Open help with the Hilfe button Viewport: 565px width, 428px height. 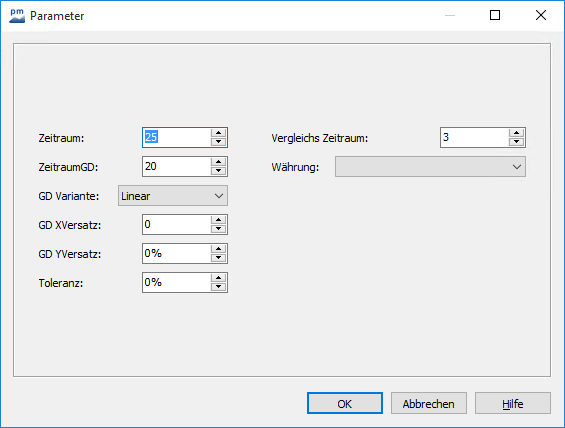[x=513, y=403]
